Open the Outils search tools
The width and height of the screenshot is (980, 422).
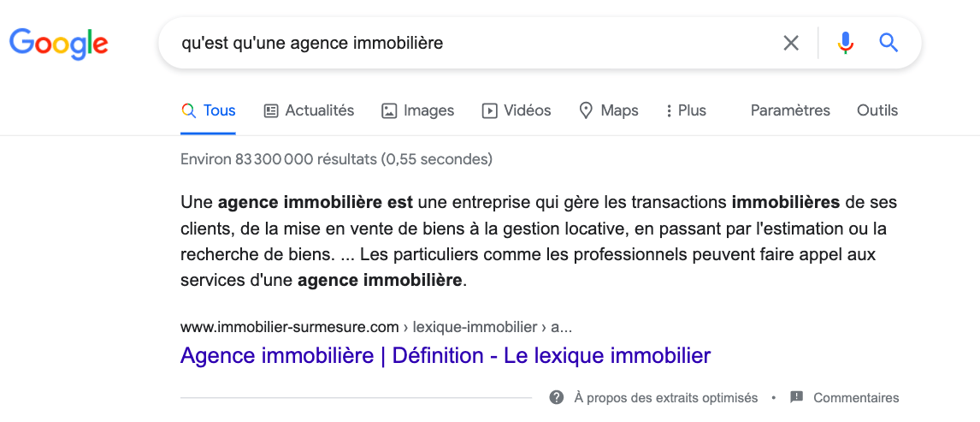[877, 110]
